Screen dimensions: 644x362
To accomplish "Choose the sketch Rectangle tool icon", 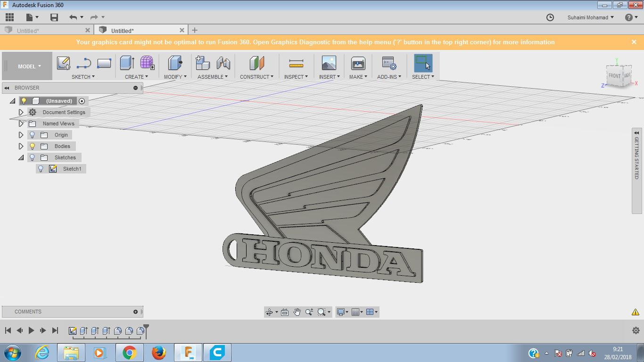I will click(104, 63).
